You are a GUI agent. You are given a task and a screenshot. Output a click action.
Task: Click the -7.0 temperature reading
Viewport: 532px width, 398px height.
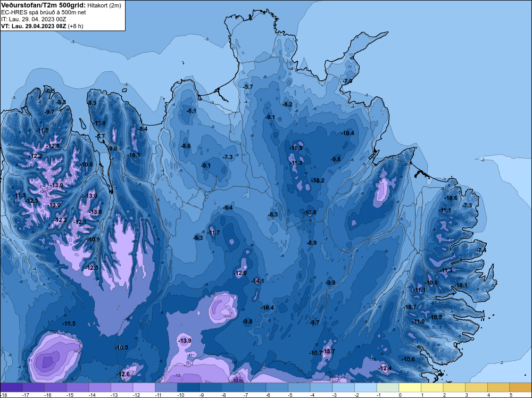click(x=347, y=81)
